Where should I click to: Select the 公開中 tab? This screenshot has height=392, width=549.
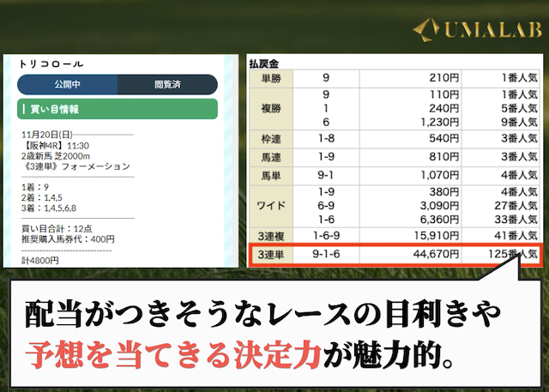coord(67,84)
